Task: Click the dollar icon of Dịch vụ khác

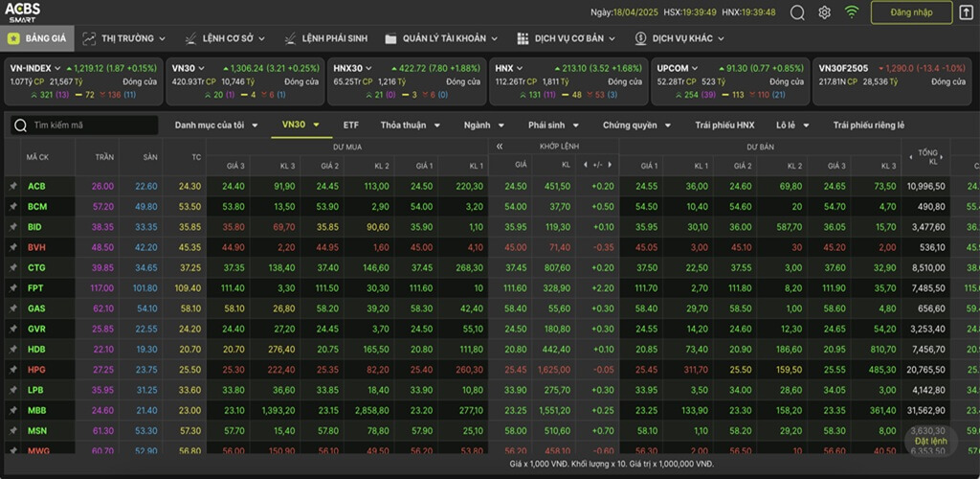Action: coord(640,38)
